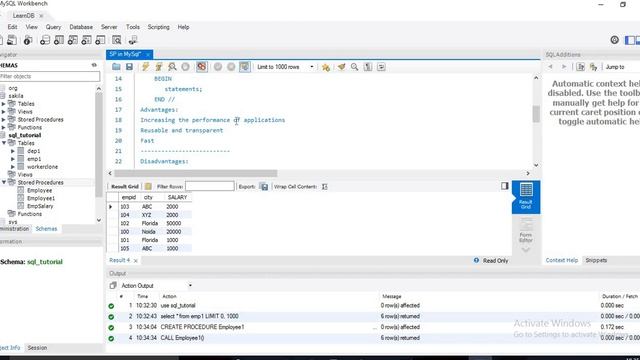Expand the dep1 table
This screenshot has height=360, width=640.
tap(13, 151)
